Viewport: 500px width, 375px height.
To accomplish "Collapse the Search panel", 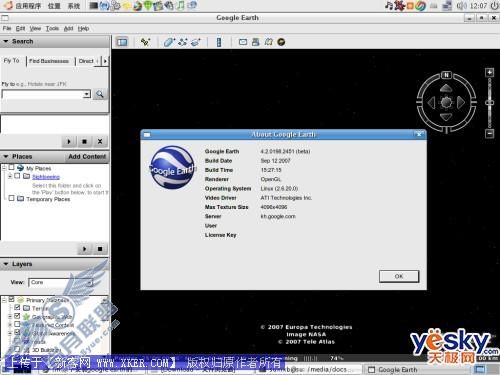I will pyautogui.click(x=6, y=41).
